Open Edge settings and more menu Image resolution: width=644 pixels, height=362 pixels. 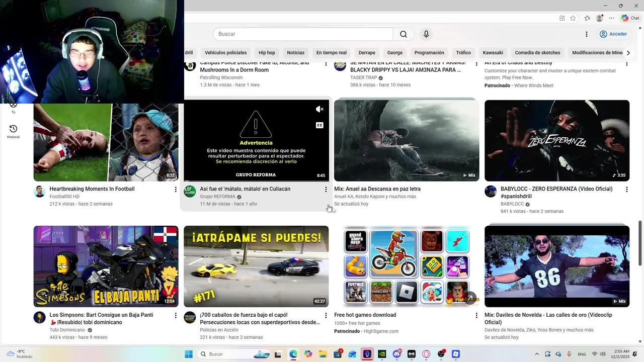tap(611, 18)
